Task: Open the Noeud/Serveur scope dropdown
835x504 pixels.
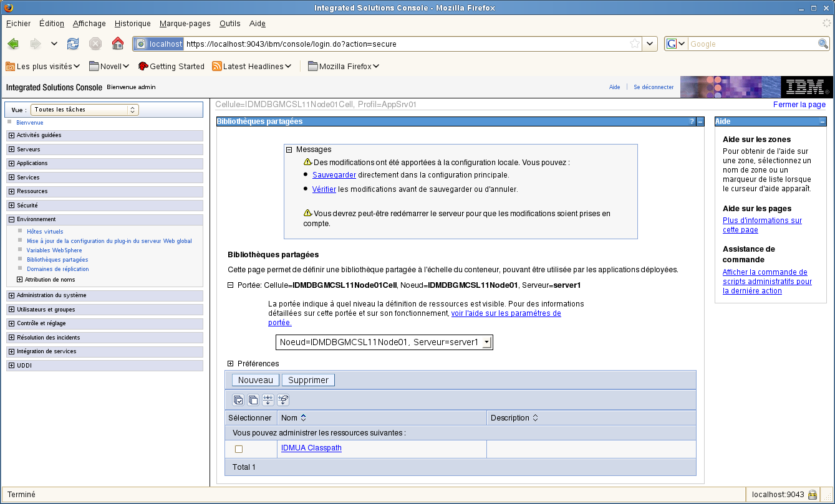Action: pos(384,342)
